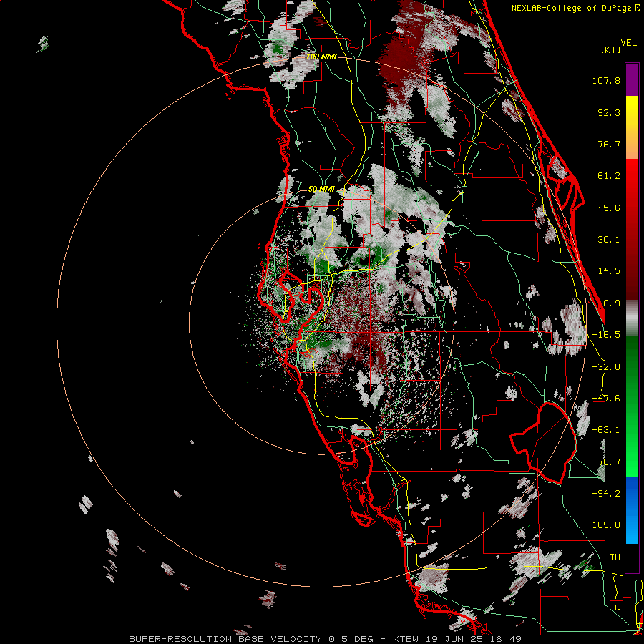Click the 92.3 velocity scale value
The height and width of the screenshot is (644, 644).
click(609, 112)
